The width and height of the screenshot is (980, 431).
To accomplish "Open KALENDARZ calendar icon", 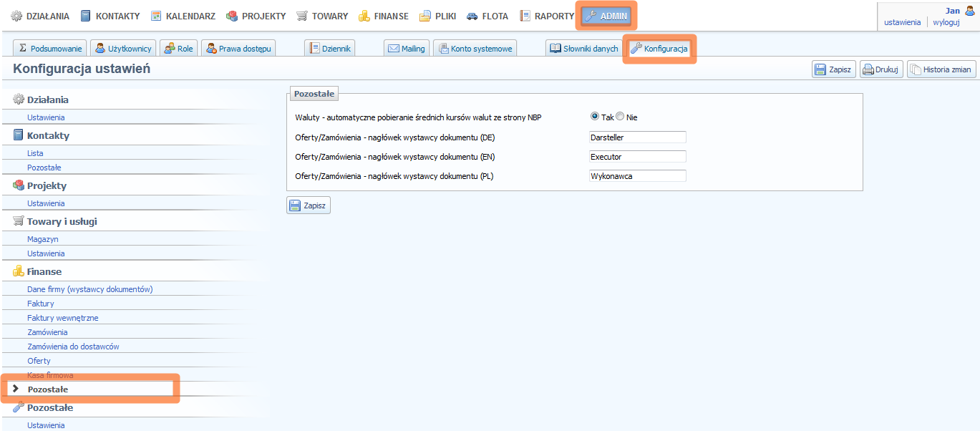I will [x=156, y=16].
